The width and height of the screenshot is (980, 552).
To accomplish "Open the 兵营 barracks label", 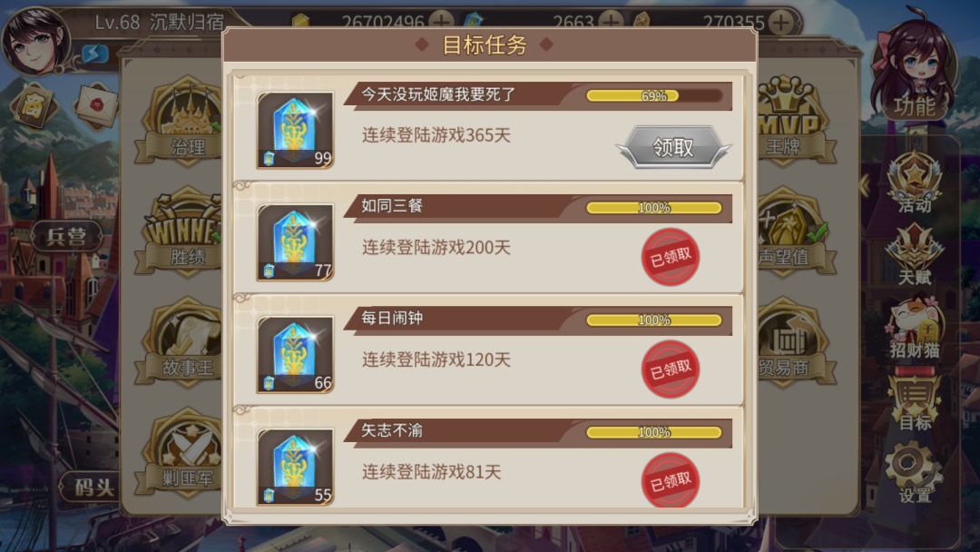I will [66, 236].
